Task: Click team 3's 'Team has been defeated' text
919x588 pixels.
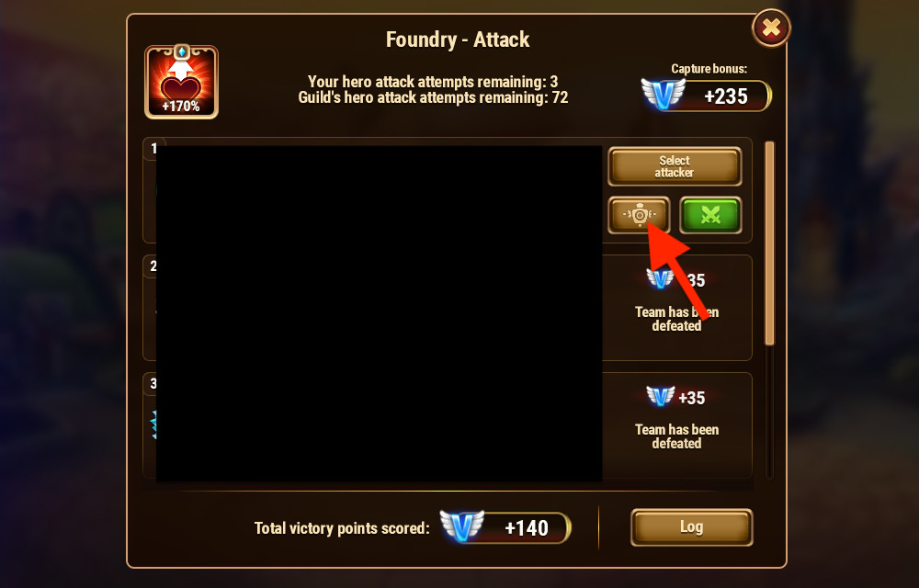Action: (677, 436)
